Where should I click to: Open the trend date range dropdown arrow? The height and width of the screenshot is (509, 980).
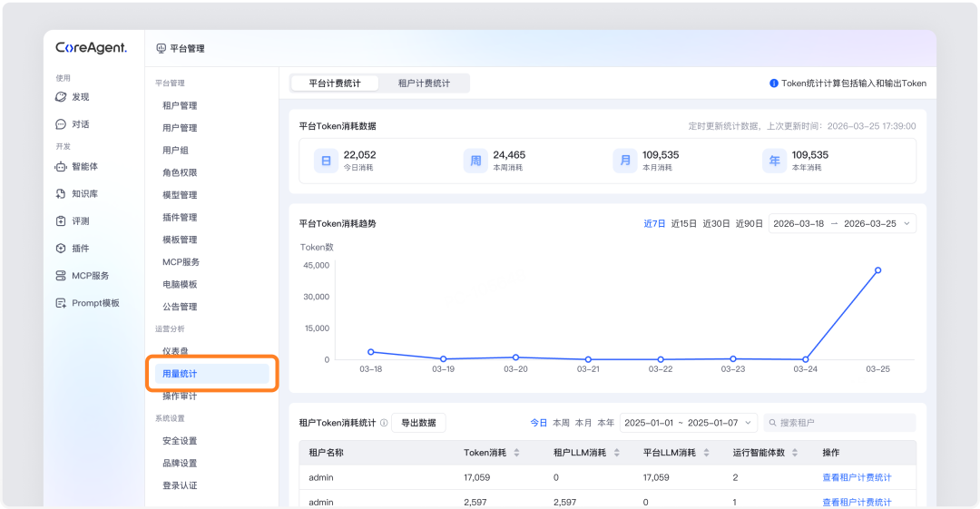[x=906, y=224]
